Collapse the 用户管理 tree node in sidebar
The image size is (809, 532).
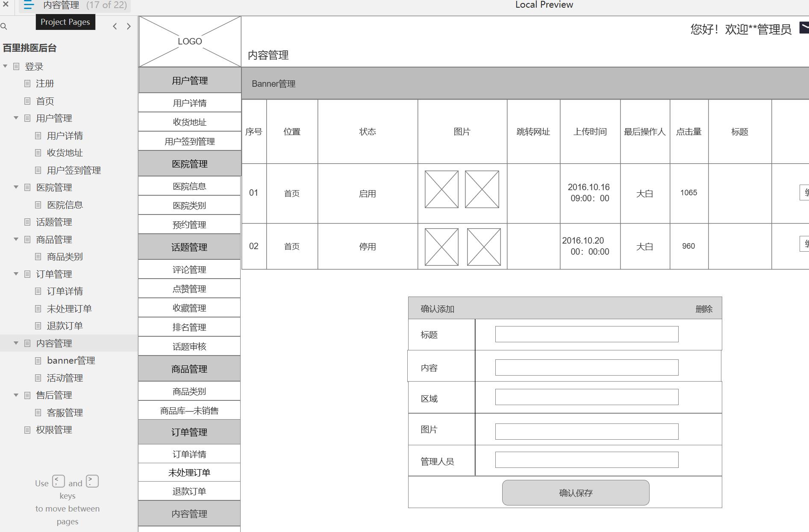(16, 118)
